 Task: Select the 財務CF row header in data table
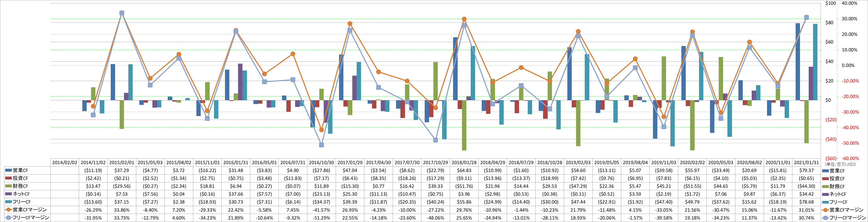click(27, 186)
